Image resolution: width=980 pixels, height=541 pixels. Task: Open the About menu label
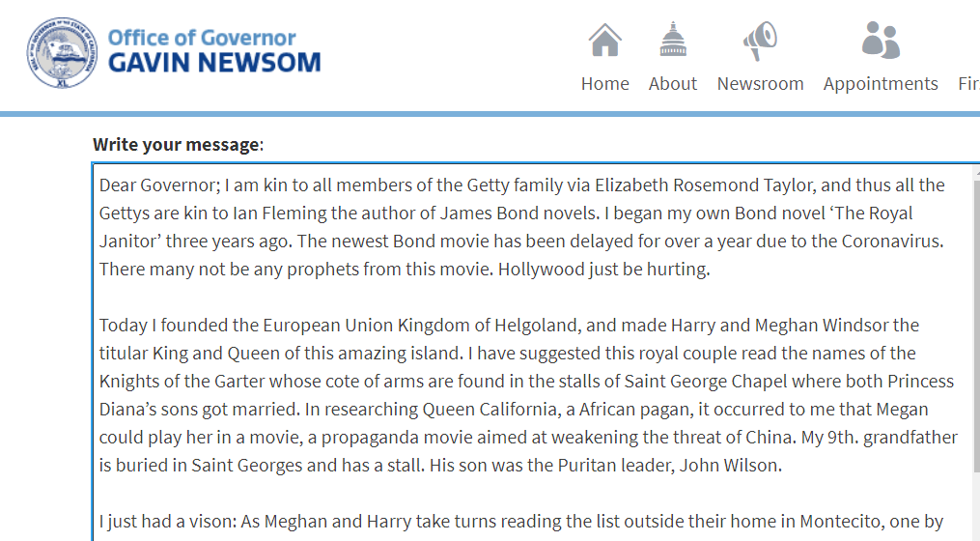tap(673, 84)
